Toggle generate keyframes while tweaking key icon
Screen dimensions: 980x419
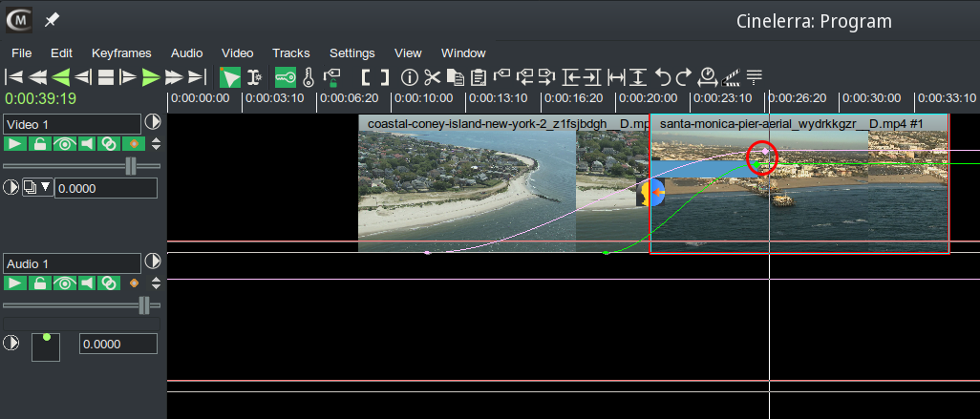(285, 77)
